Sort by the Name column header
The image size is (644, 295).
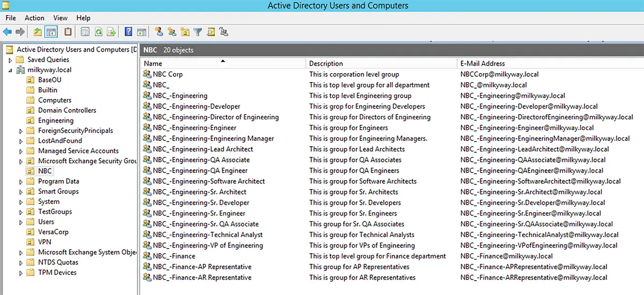pyautogui.click(x=223, y=63)
